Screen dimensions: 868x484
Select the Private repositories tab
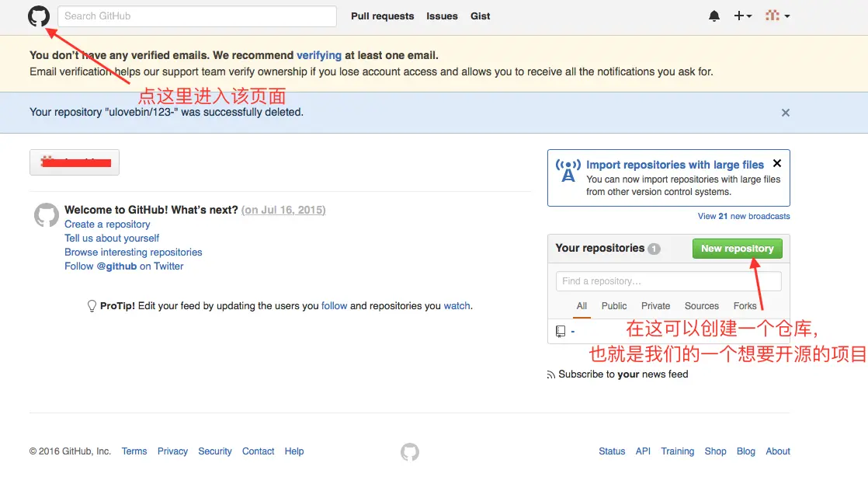[655, 305]
